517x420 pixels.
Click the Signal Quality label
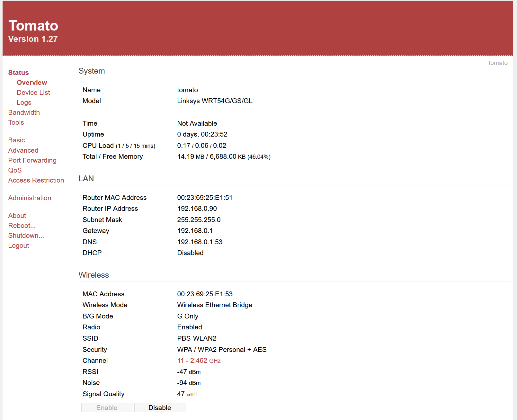pos(103,394)
